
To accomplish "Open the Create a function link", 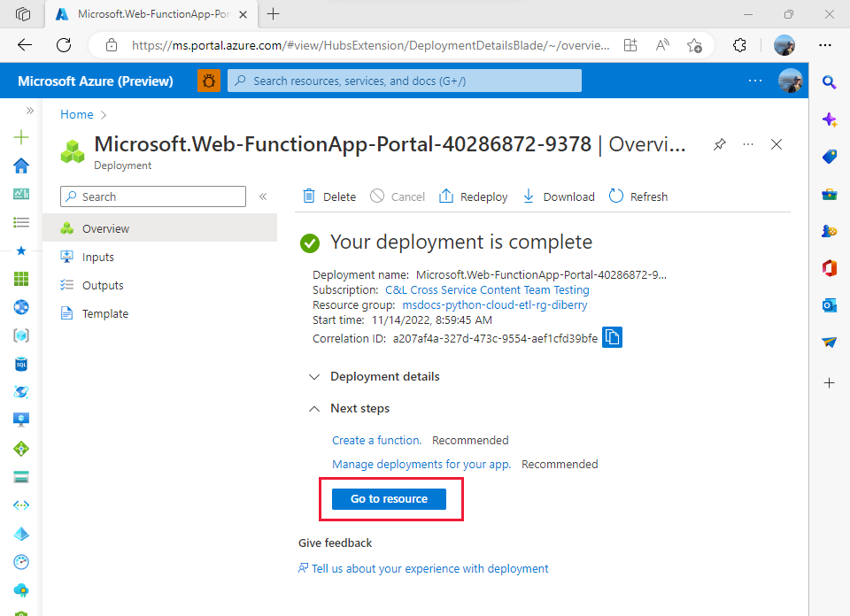I will [x=377, y=441].
